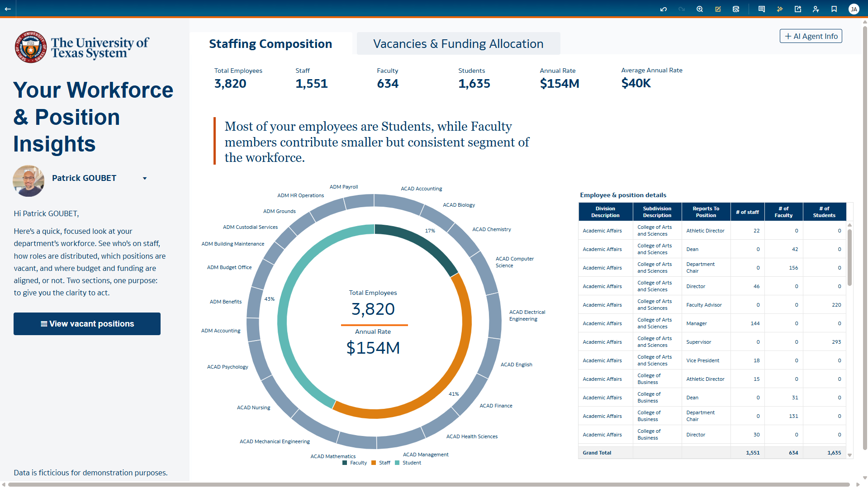Click the Bookmark icon in the toolbar
The width and height of the screenshot is (868, 488).
pyautogui.click(x=834, y=9)
